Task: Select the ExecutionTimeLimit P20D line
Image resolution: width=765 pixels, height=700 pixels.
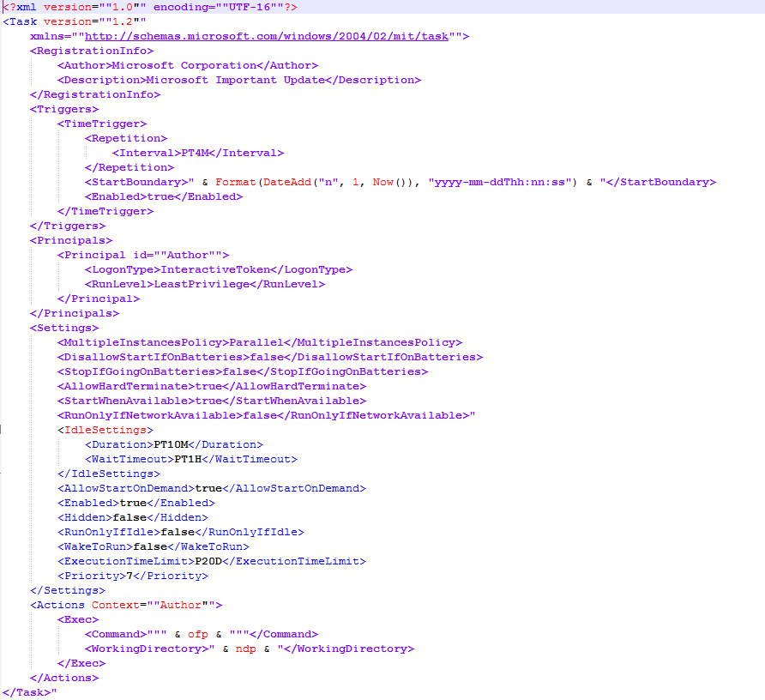Action: (x=212, y=563)
